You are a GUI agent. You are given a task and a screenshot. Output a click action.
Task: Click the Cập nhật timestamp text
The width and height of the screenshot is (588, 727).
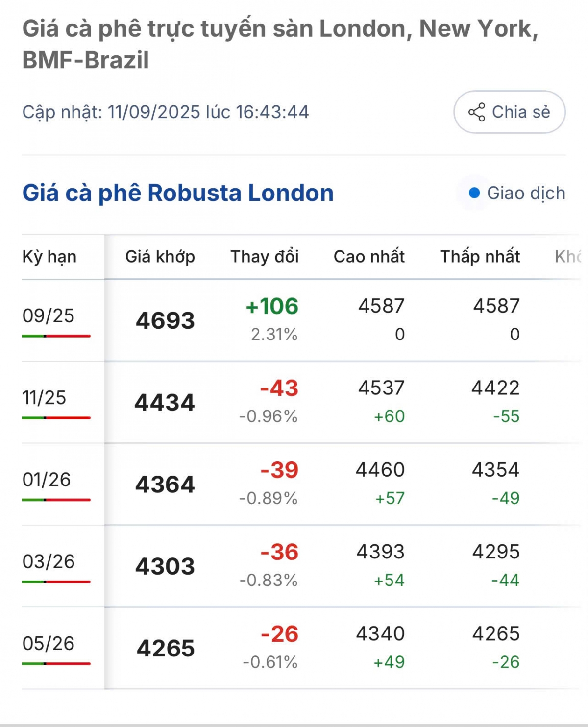166,112
